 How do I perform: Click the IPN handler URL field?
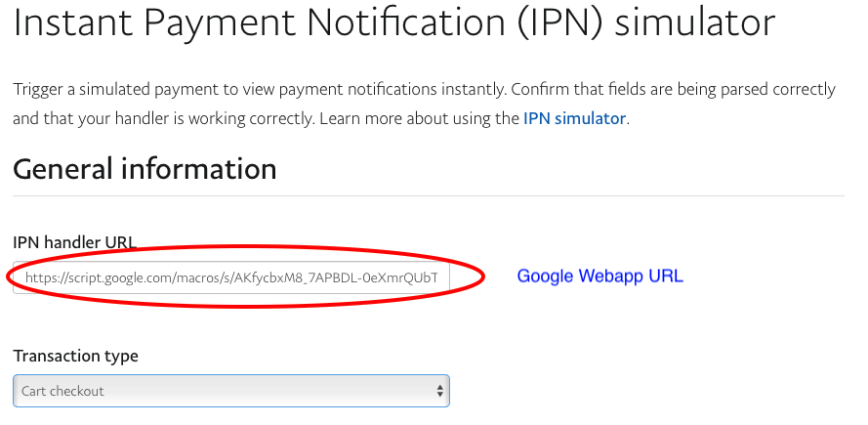click(231, 277)
